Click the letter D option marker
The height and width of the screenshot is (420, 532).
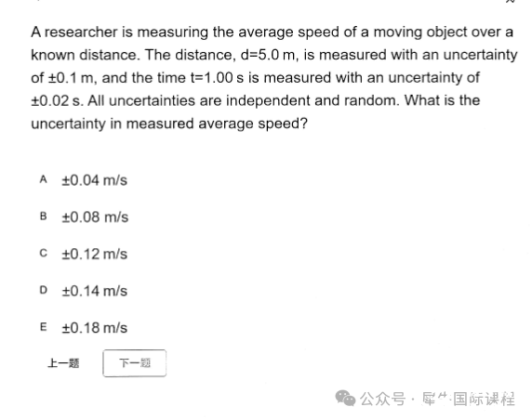point(43,290)
